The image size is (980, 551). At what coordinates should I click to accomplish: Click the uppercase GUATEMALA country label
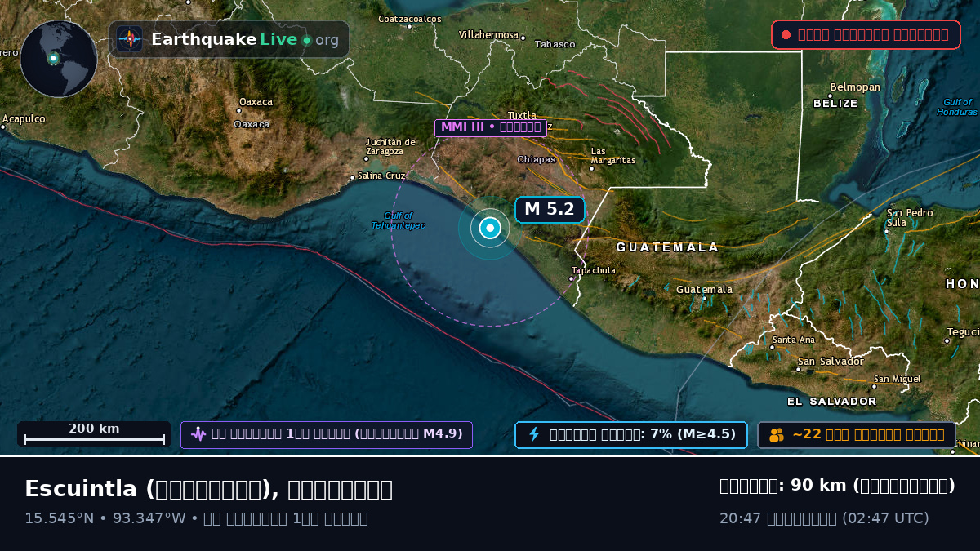(x=668, y=247)
